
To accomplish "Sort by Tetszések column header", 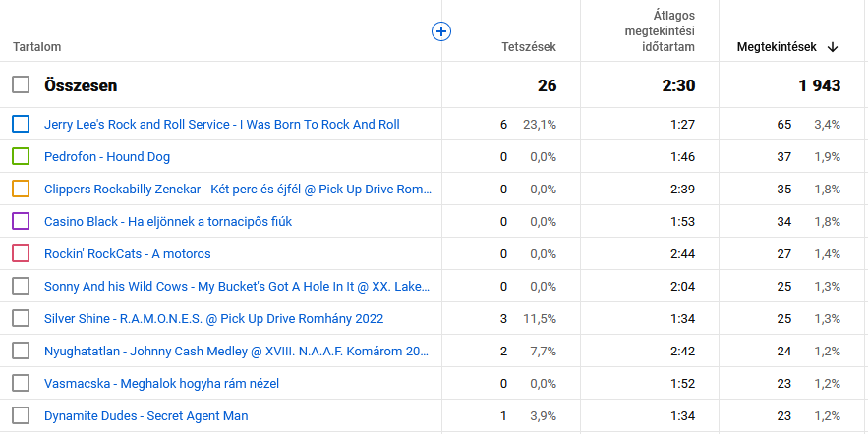I will 529,47.
